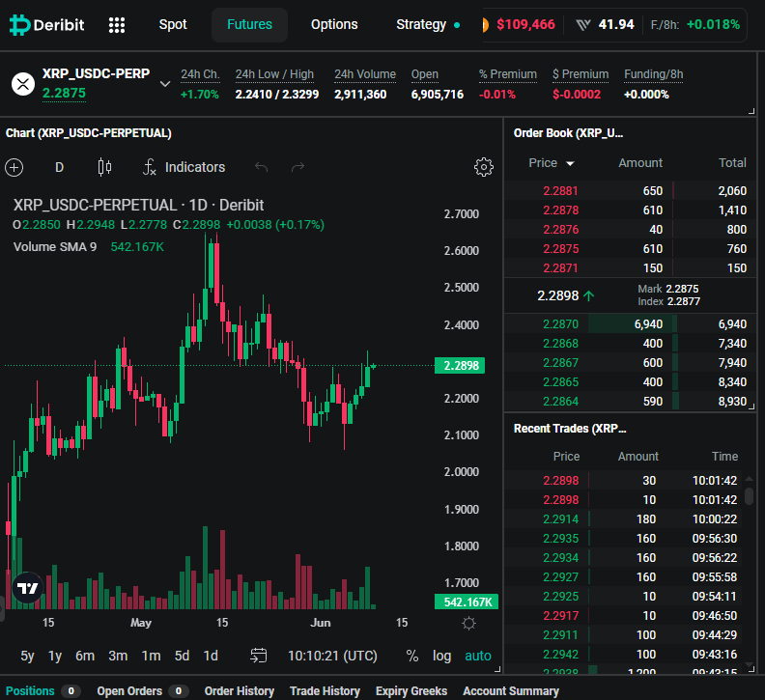This screenshot has height=700, width=765.
Task: Open the Account Summary tab
Action: pos(511,690)
